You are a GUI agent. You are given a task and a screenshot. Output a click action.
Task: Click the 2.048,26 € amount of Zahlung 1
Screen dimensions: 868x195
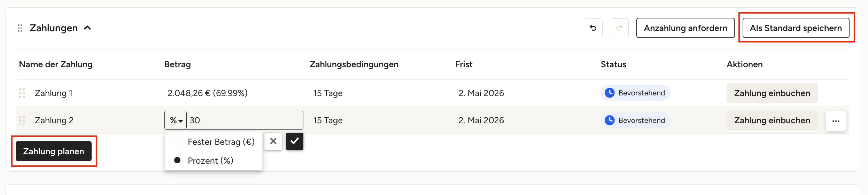coord(189,93)
